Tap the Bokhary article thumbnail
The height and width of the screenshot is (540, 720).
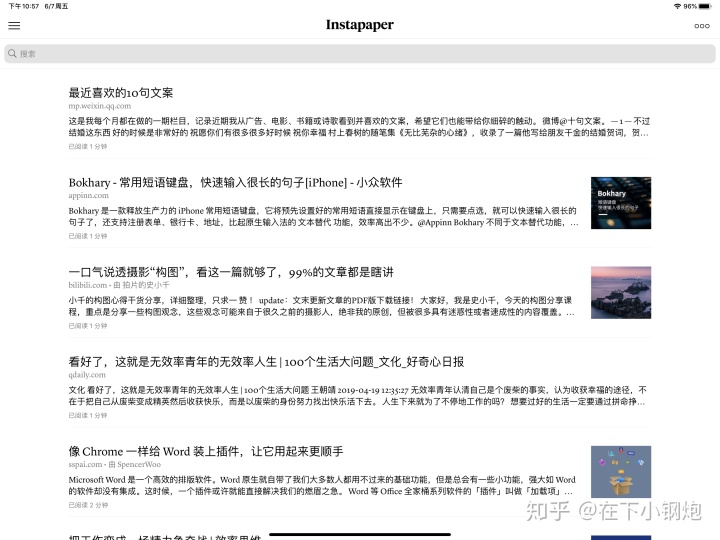[x=621, y=203]
